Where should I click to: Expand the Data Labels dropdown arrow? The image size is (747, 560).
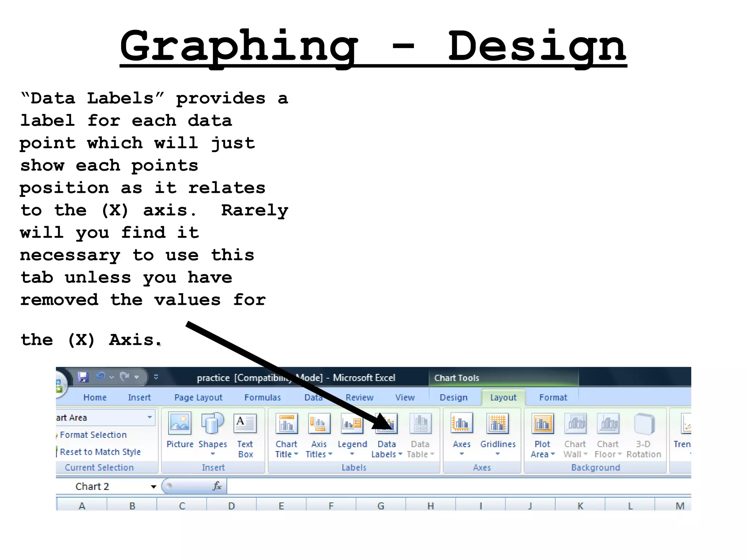(x=400, y=454)
